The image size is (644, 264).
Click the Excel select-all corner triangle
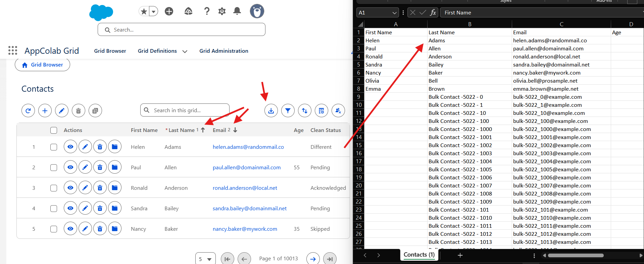click(x=360, y=24)
